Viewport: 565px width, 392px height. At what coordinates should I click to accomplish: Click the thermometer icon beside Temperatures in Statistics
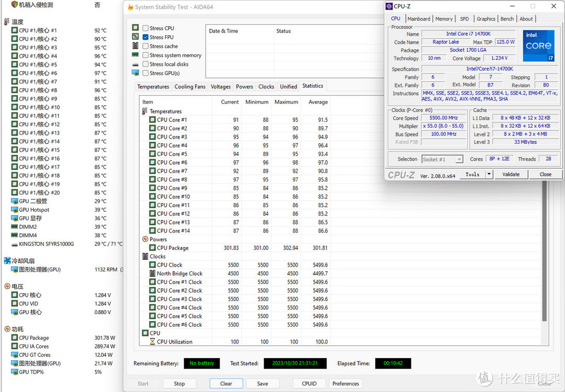(145, 111)
